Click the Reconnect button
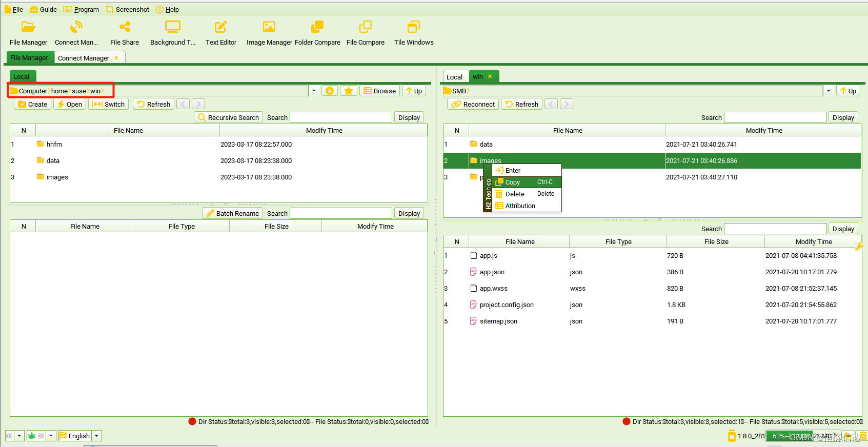This screenshot has width=868, height=447. [x=473, y=104]
